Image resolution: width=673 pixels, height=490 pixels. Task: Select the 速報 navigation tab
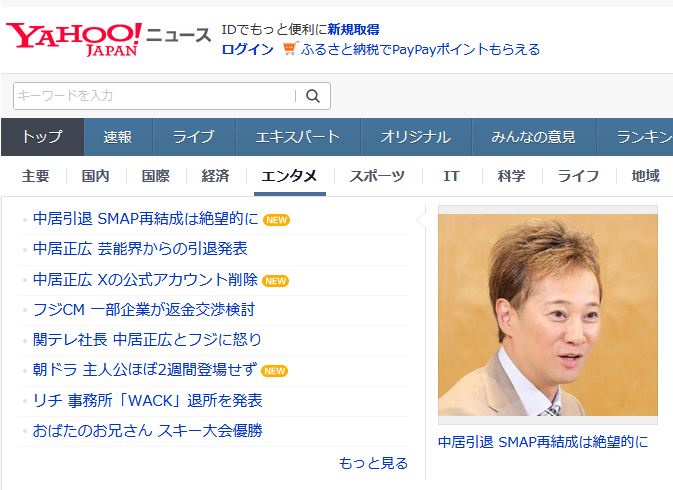pos(118,137)
